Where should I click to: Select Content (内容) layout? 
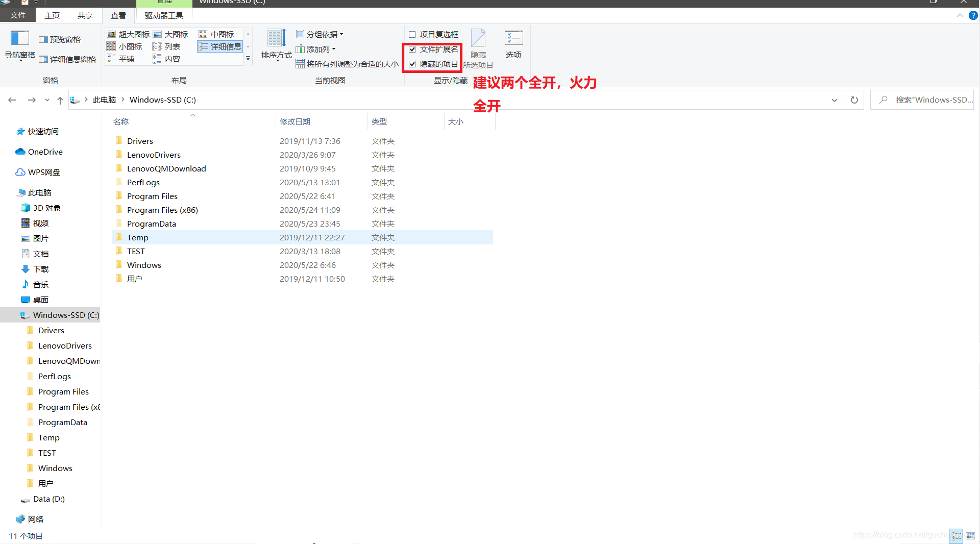[166, 59]
